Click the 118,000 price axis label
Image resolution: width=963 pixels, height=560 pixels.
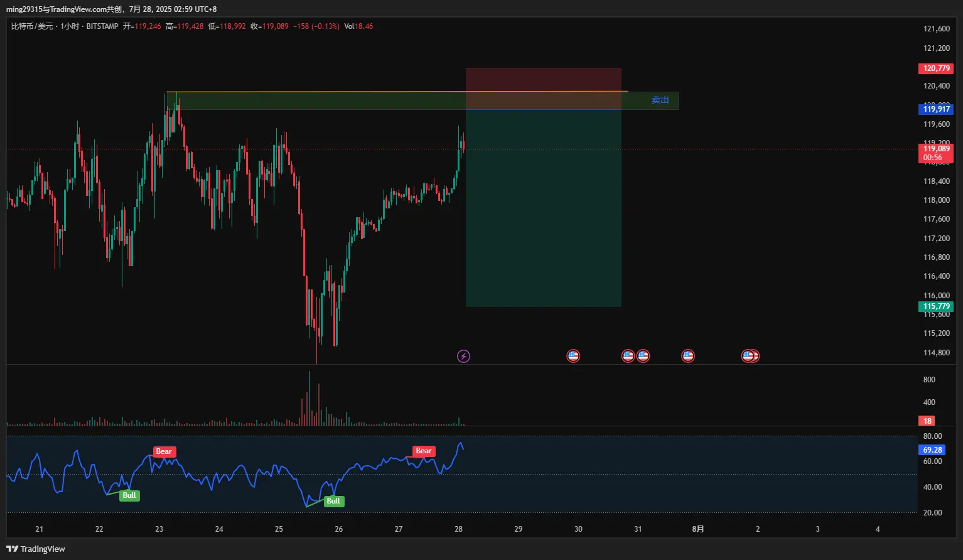pos(937,200)
